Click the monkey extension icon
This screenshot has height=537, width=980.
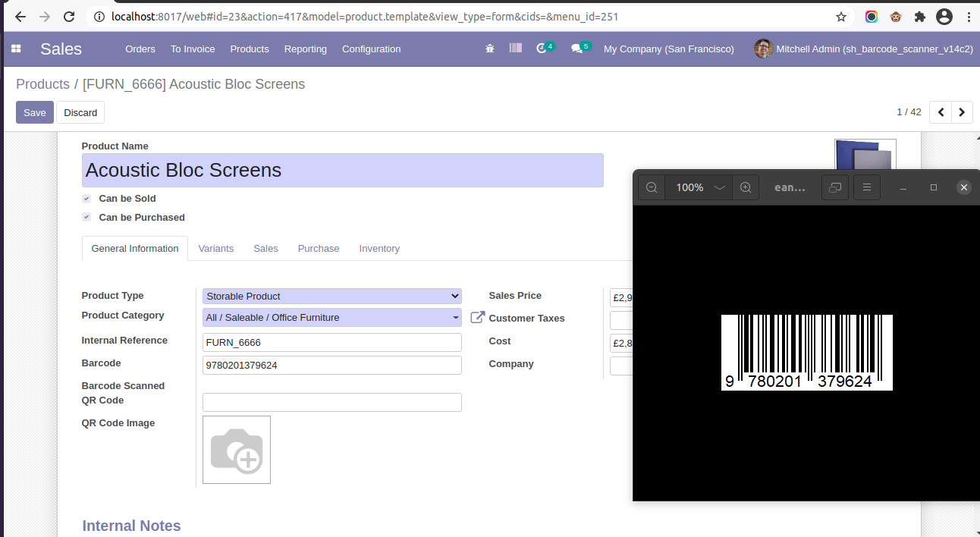(x=896, y=17)
